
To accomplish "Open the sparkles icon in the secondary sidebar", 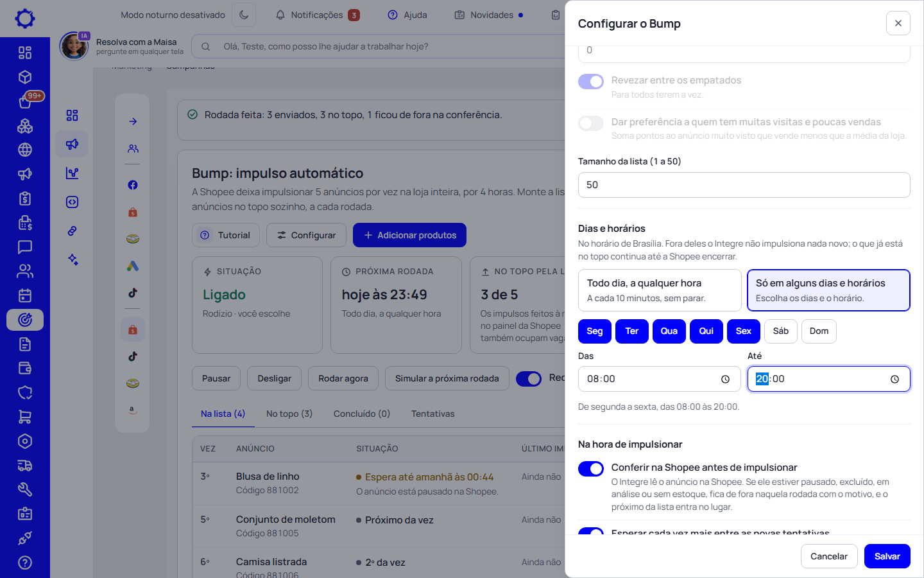I will (x=72, y=259).
